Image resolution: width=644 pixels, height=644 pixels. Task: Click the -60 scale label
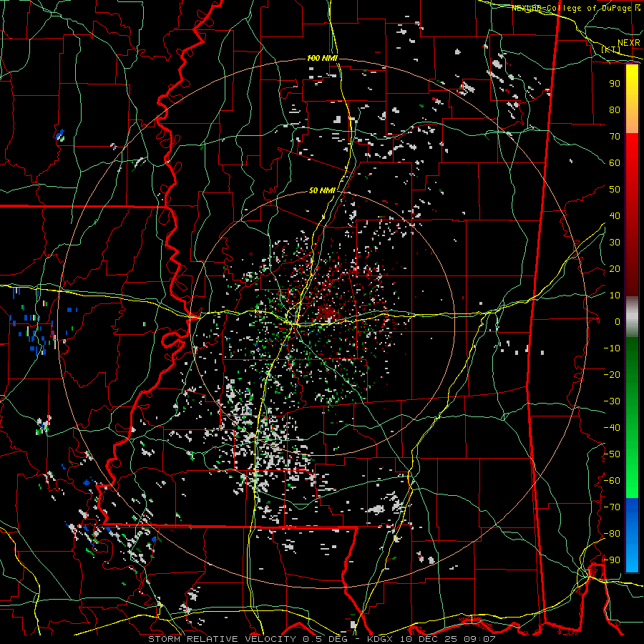(612, 481)
